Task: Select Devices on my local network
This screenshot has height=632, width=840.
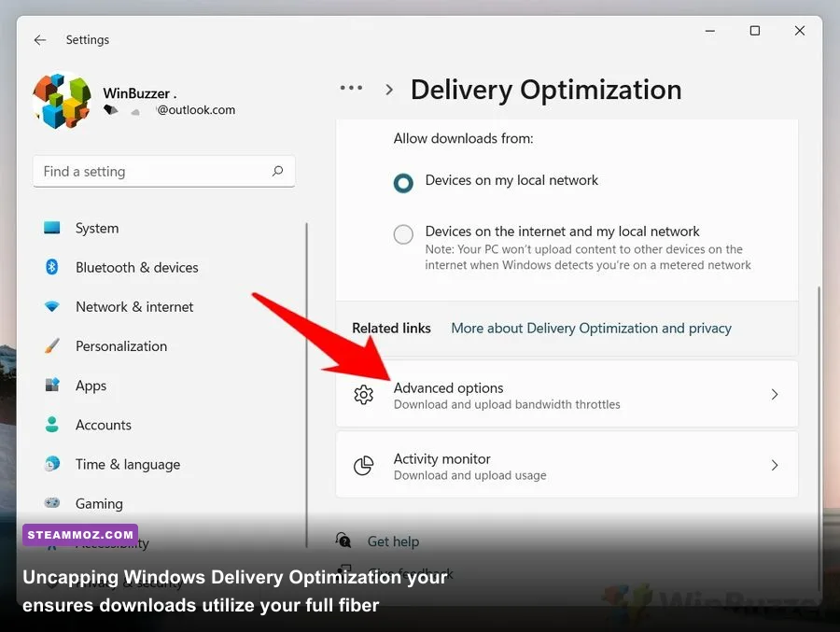Action: tap(403, 183)
